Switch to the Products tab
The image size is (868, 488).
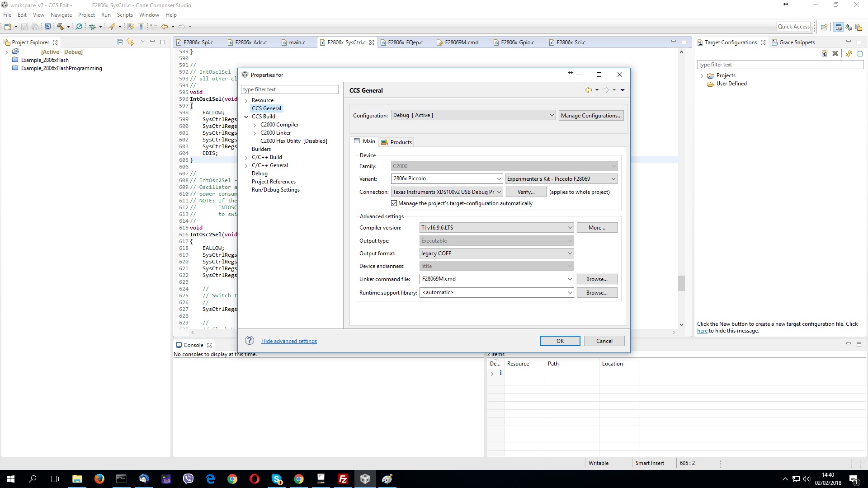tap(396, 142)
